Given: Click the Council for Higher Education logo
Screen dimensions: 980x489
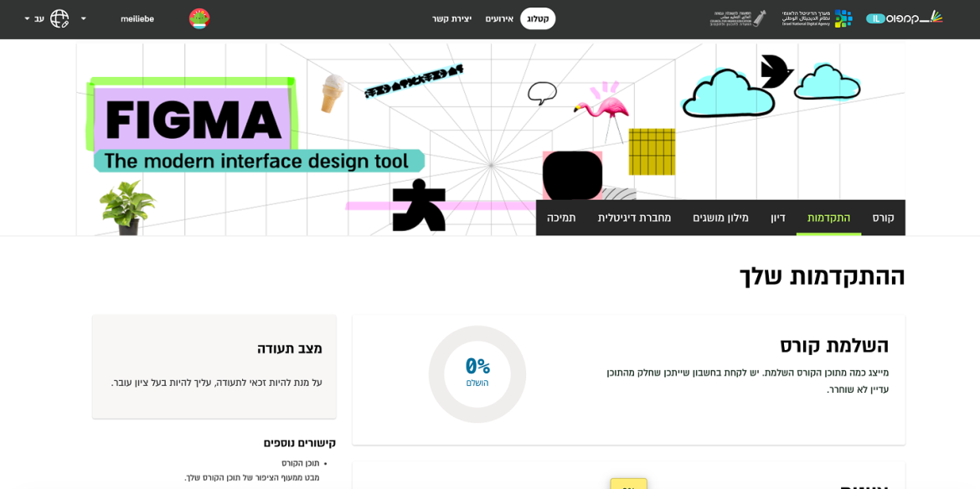Looking at the screenshot, I should (x=738, y=18).
